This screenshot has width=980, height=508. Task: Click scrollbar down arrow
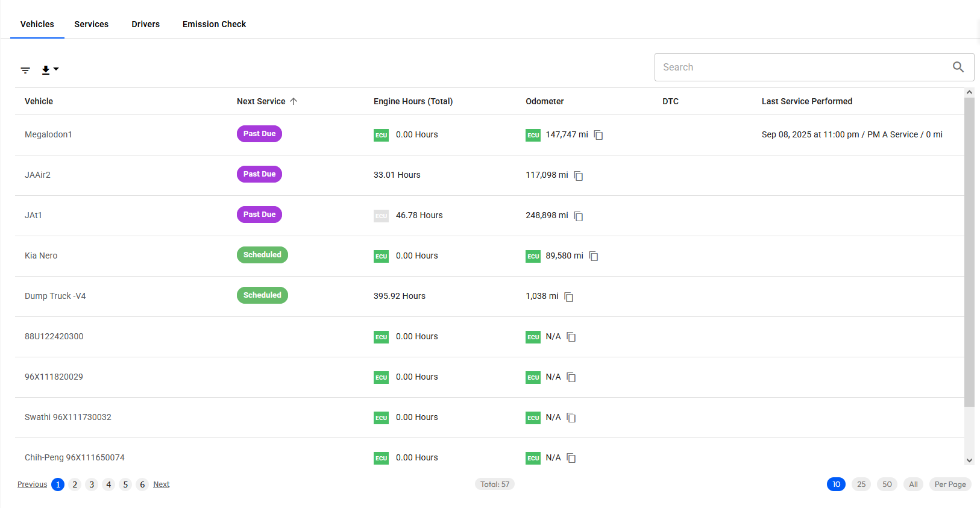coord(969,460)
